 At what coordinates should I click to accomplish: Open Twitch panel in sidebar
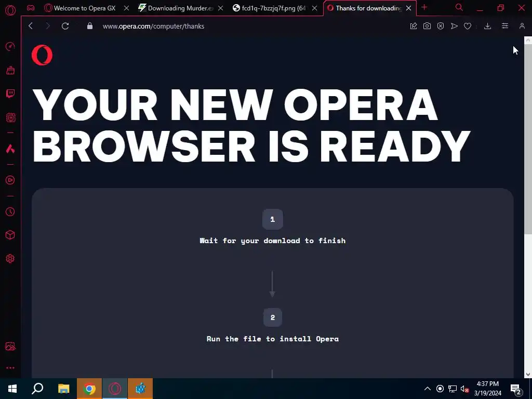[x=10, y=94]
